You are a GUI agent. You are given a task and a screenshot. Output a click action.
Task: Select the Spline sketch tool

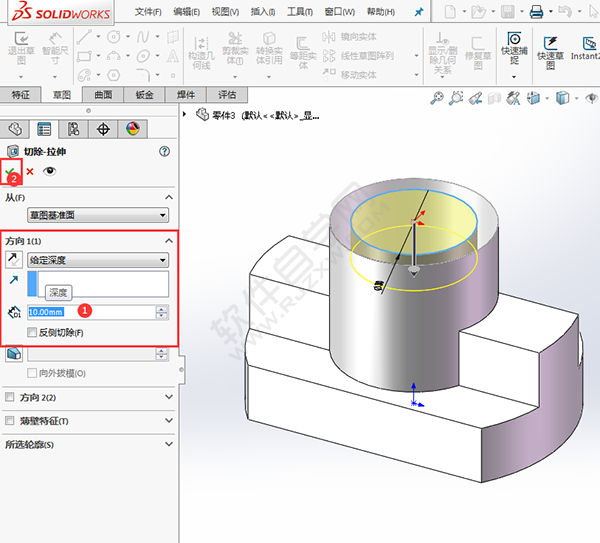pos(143,37)
